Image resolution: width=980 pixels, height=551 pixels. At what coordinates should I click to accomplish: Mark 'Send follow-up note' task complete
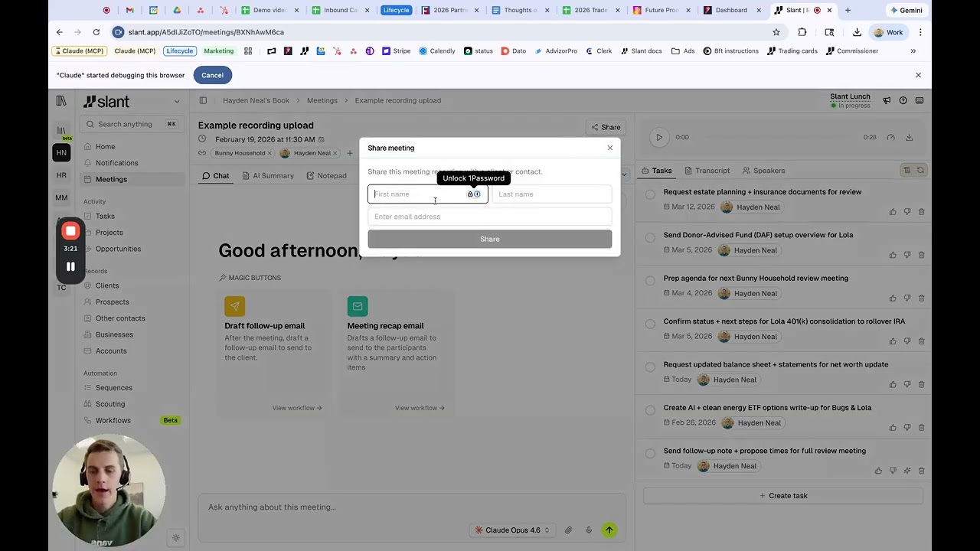(x=650, y=453)
